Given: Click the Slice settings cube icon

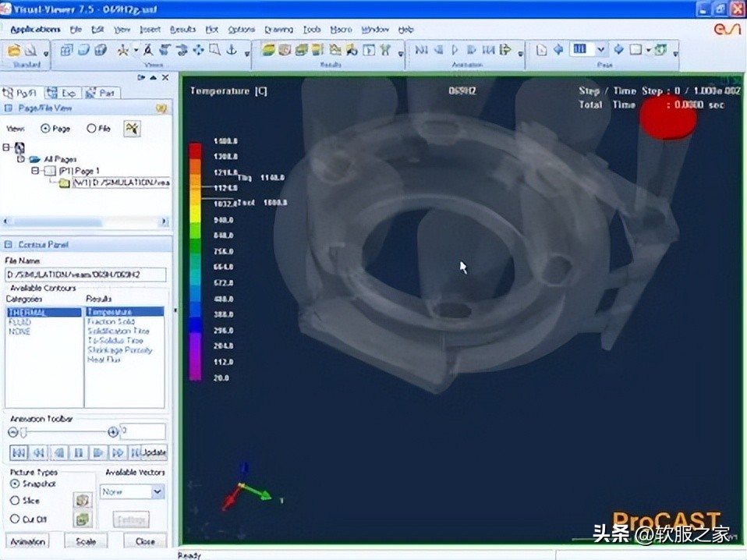Looking at the screenshot, I should point(82,500).
